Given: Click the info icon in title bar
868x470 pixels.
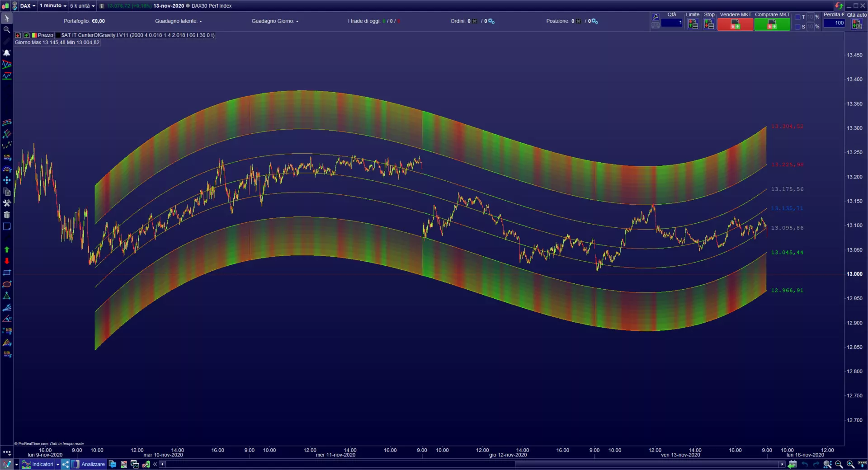Looking at the screenshot, I should click(x=102, y=6).
